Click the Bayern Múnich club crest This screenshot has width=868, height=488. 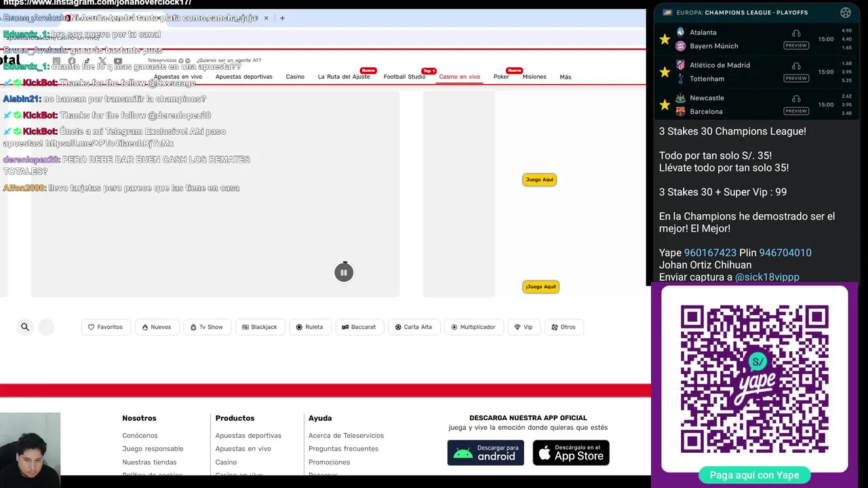[x=680, y=46]
